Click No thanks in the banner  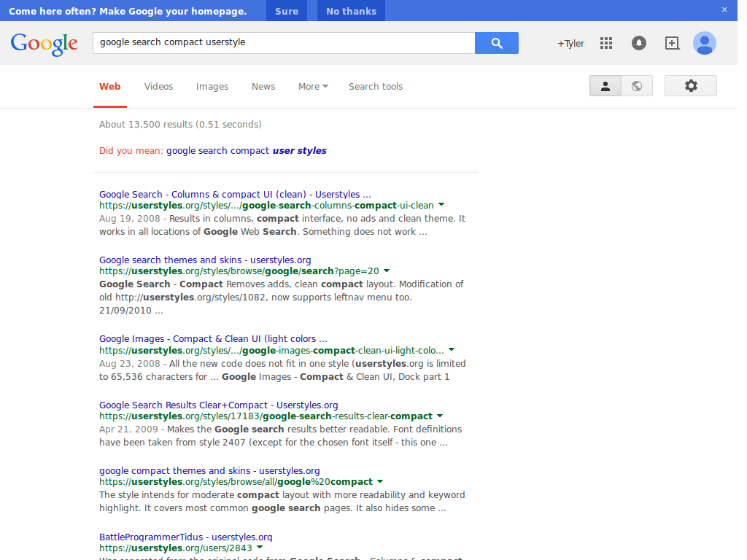351,11
